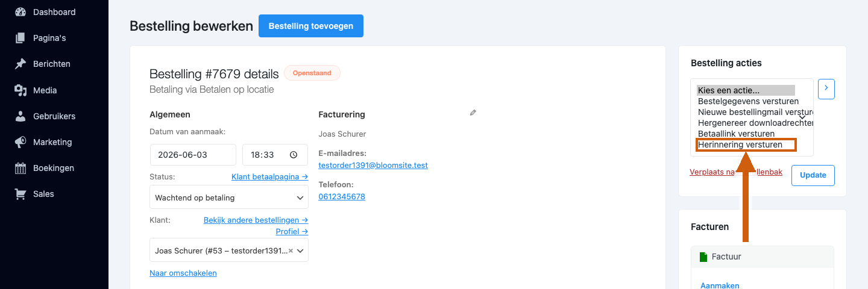Follow the Klant betaalpagina link
The image size is (868, 289).
pos(269,177)
